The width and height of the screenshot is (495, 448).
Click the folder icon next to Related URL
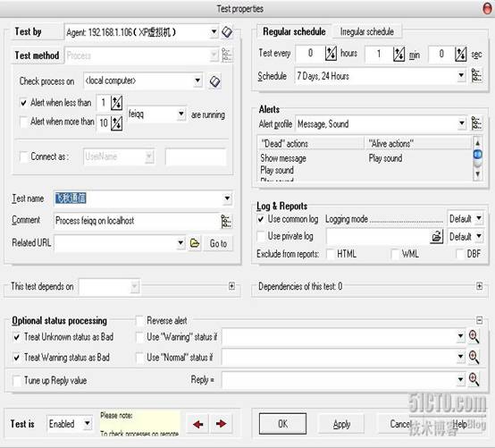tap(195, 243)
